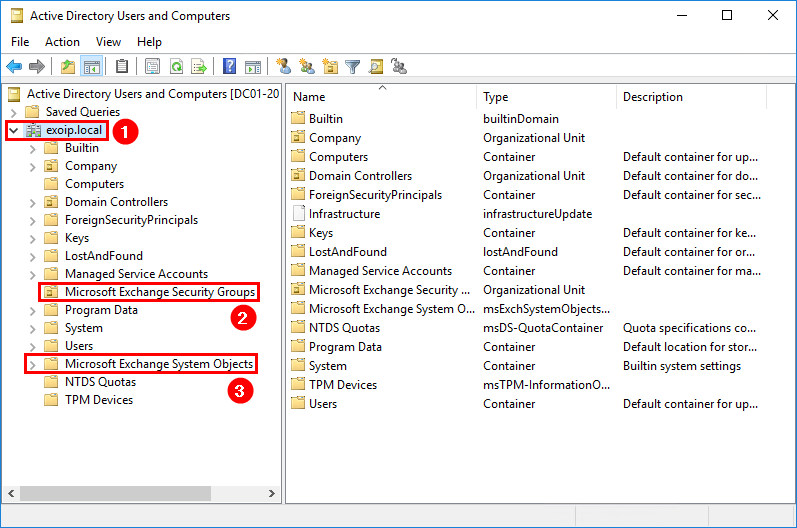
Task: Click the title bar application icon
Action: pos(17,16)
